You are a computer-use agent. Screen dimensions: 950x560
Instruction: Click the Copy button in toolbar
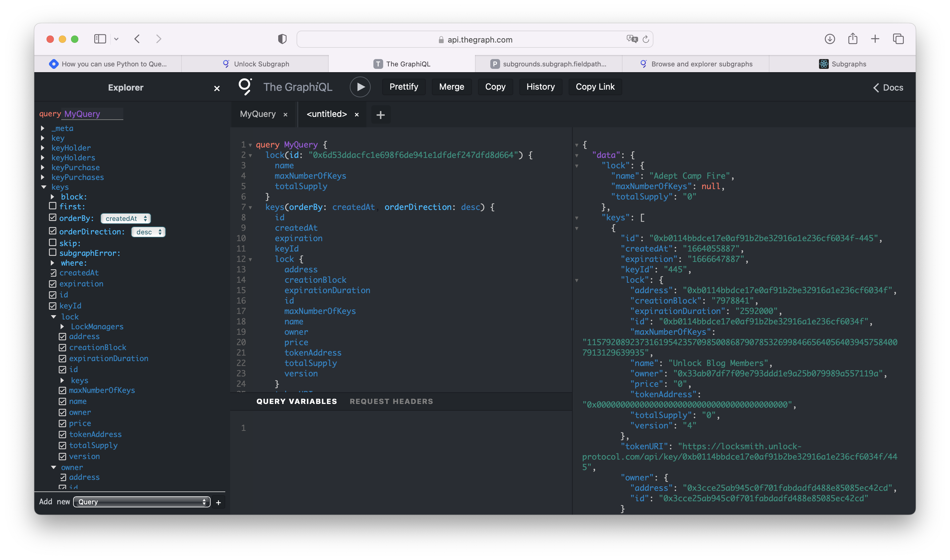[x=495, y=87]
